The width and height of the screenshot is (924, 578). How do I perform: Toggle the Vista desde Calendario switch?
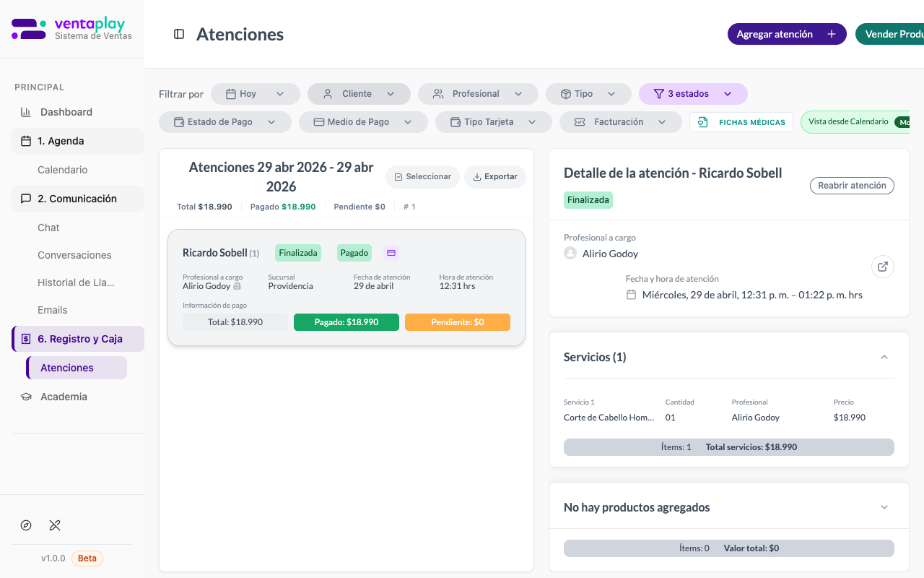pos(901,122)
